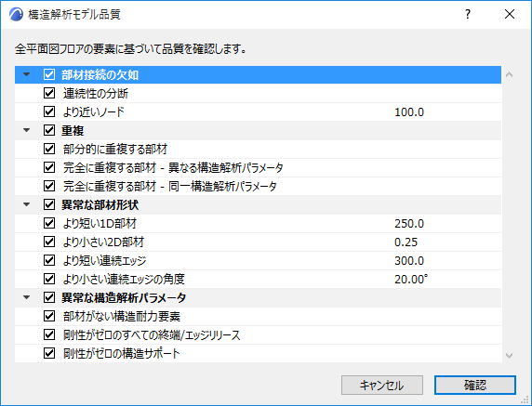Toggle 完全に重複する部材 - 同一構造解析パラメータ checkbox
The image size is (532, 406).
[x=49, y=186]
